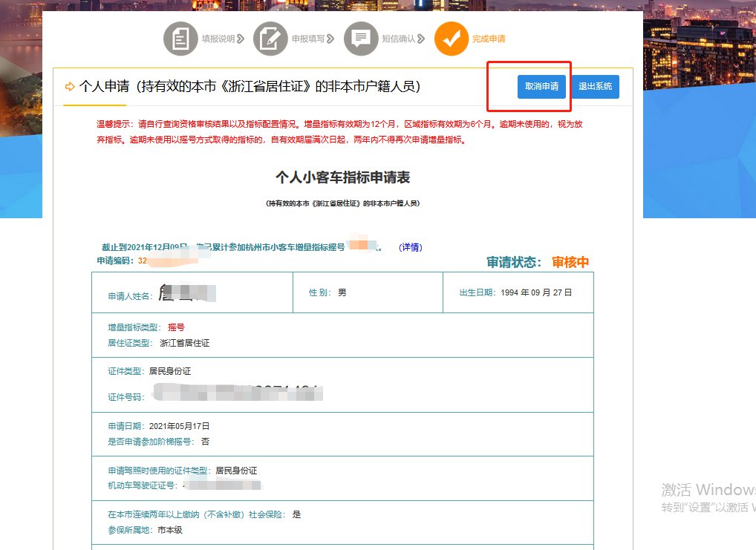Image resolution: width=756 pixels, height=550 pixels.
Task: Click the chevron after 申报填写
Action: point(330,39)
